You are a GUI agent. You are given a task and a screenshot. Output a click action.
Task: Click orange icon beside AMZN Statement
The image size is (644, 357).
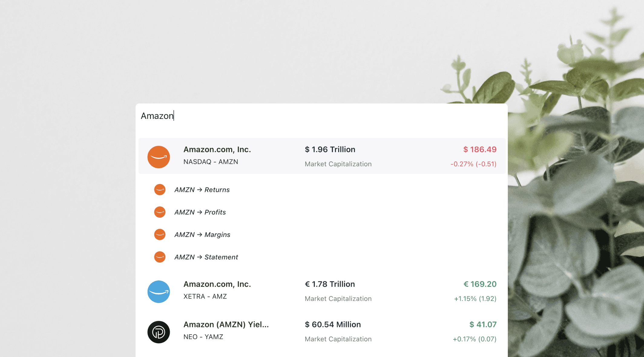coord(160,257)
